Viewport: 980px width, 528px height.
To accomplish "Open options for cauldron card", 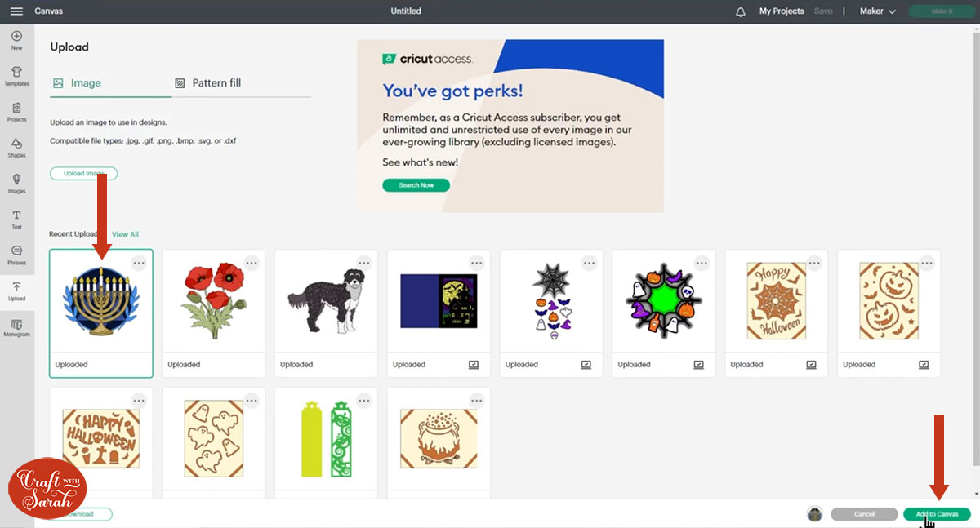I will coord(477,401).
